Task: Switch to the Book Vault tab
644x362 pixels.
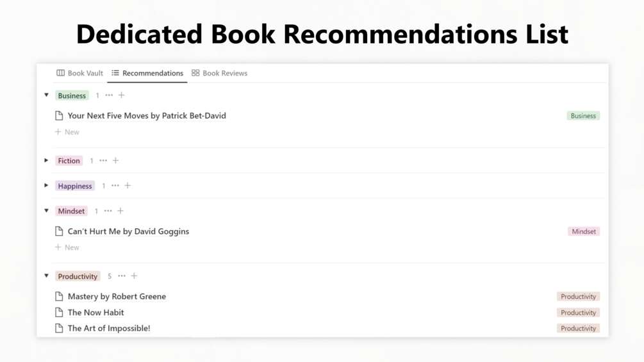Action: pos(79,73)
